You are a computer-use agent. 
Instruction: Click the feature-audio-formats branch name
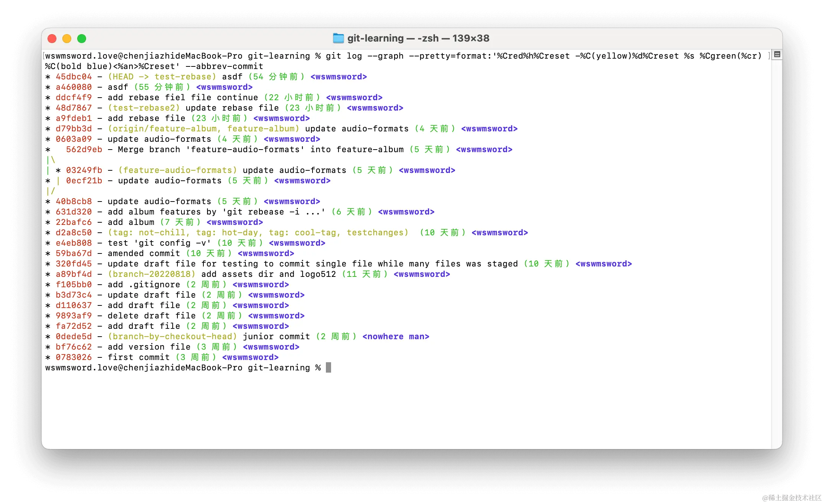(177, 170)
